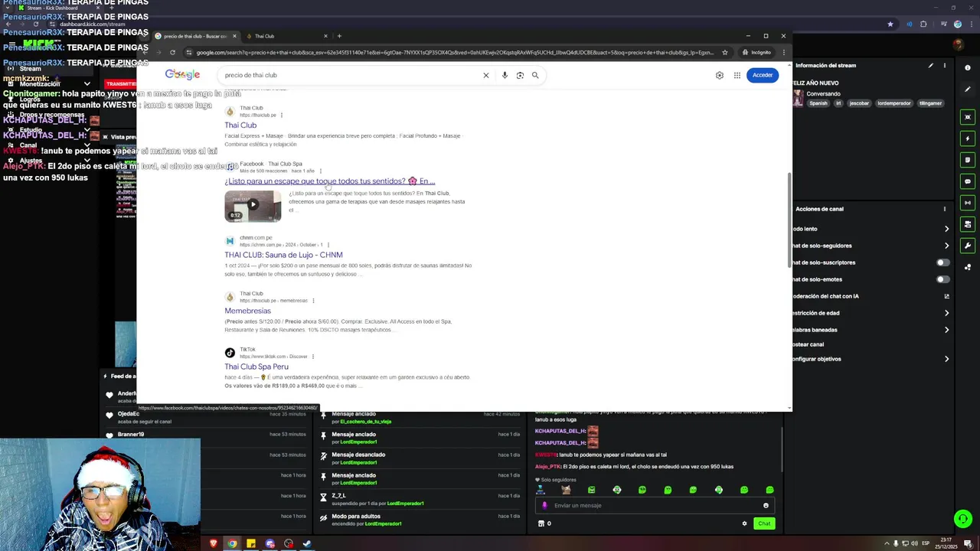This screenshot has height=551, width=980.
Task: Open 'THAI CLUB: Sauna de Lujo - CHNM' link
Action: (283, 255)
